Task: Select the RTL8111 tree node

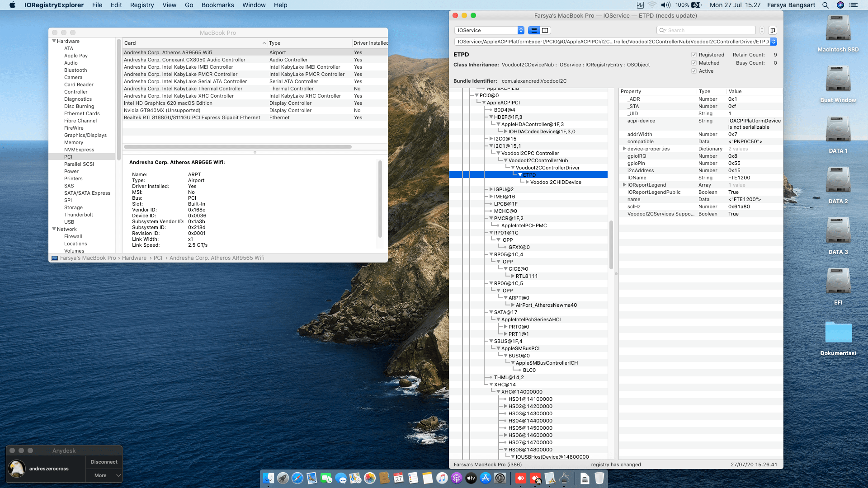Action: (527, 276)
